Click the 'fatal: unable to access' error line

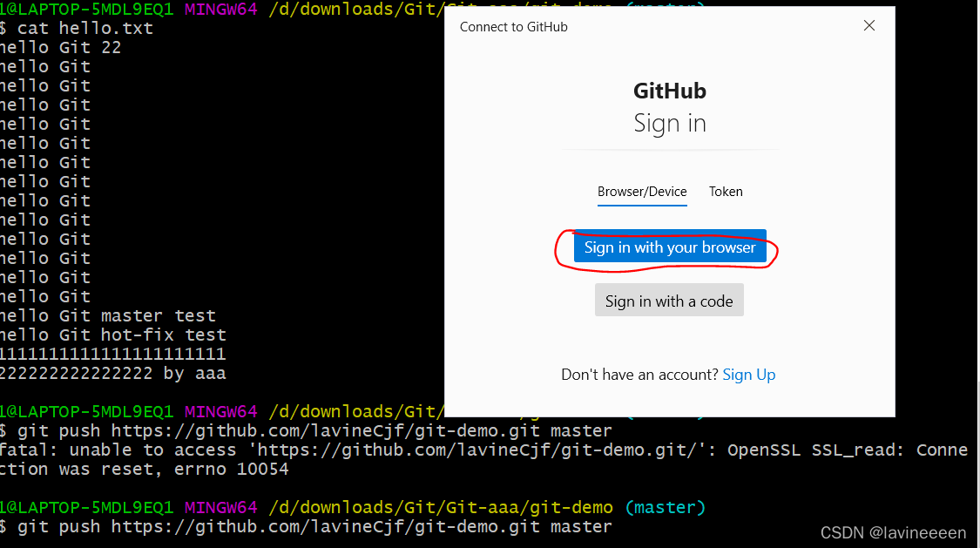click(x=483, y=450)
